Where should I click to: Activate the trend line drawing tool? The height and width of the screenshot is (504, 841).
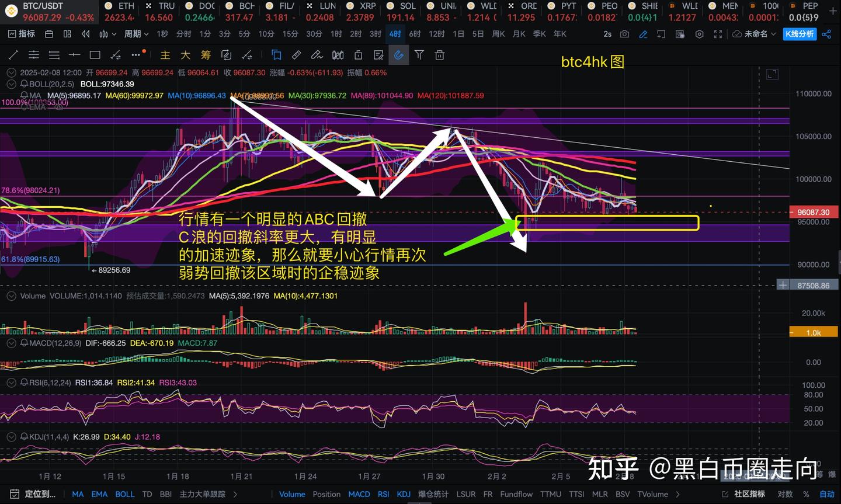pyautogui.click(x=13, y=55)
